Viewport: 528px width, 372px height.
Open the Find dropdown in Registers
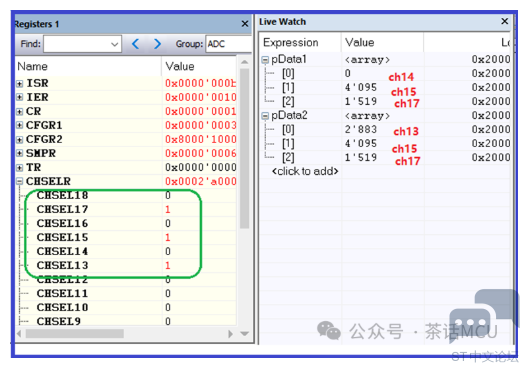pyautogui.click(x=114, y=44)
